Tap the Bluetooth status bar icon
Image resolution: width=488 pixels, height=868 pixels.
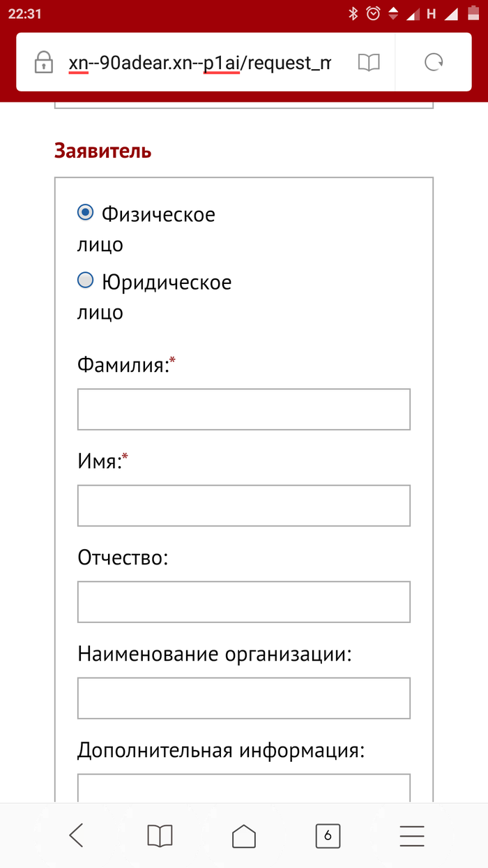[353, 13]
